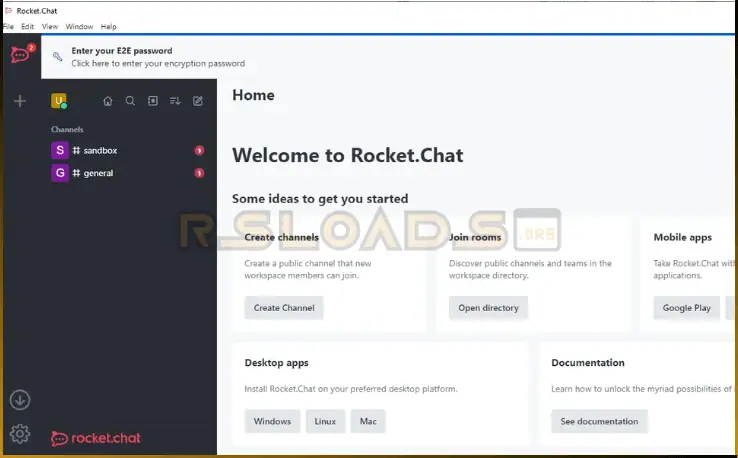Image resolution: width=738 pixels, height=458 pixels.
Task: Open the user avatar status menu
Action: coord(59,101)
